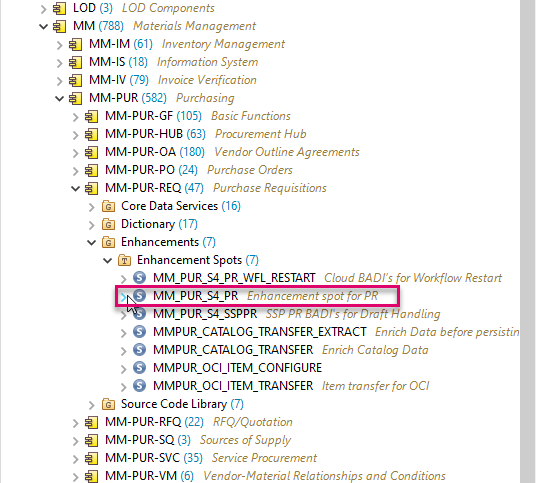Click the MM_PUR_S4_PR_WFL_RESTART spot icon
The width and height of the screenshot is (536, 483).
click(139, 277)
